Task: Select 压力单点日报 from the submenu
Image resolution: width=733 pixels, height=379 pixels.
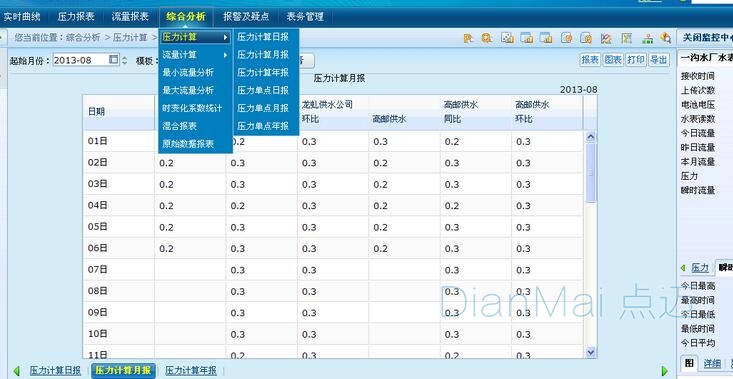Action: (x=263, y=90)
